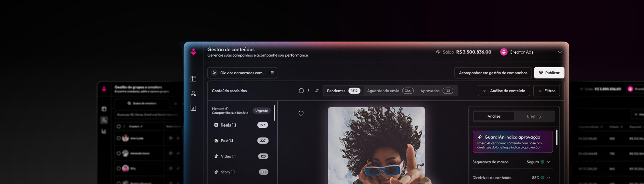The image size is (644, 184).
Task: Select Ana Luisa's row checkbox
Action: pyautogui.click(x=118, y=138)
